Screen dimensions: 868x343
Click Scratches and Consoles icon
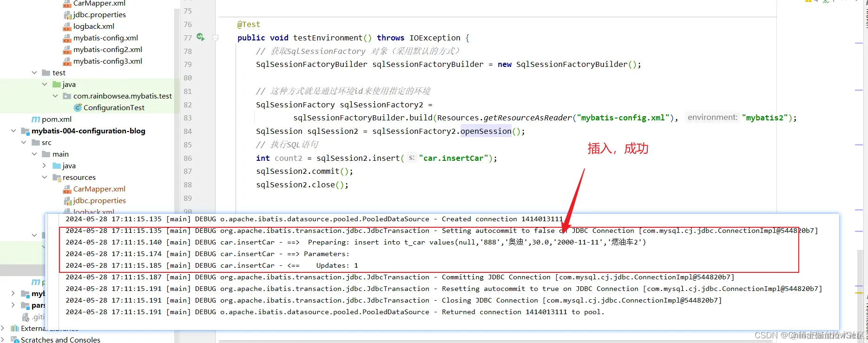click(x=15, y=340)
